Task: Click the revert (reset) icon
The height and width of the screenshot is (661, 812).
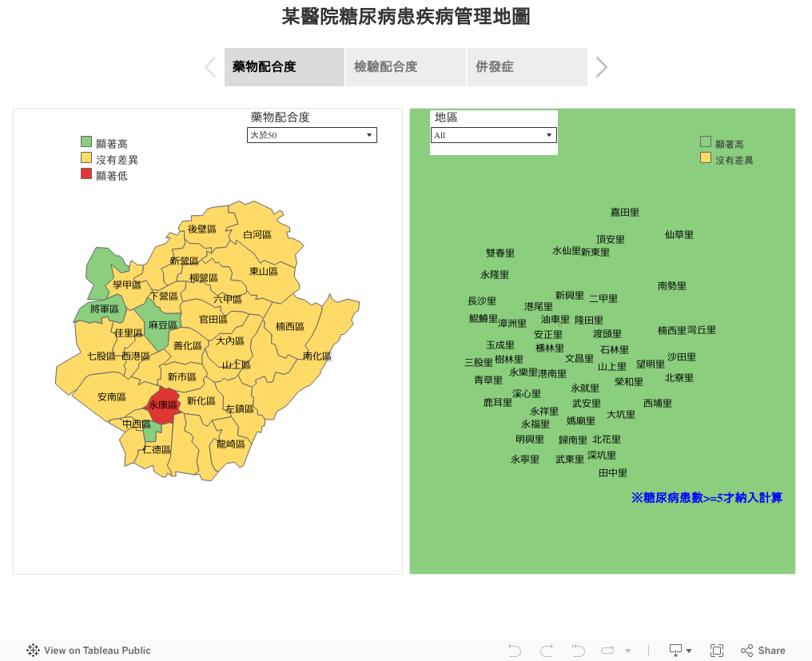Action: pos(578,650)
